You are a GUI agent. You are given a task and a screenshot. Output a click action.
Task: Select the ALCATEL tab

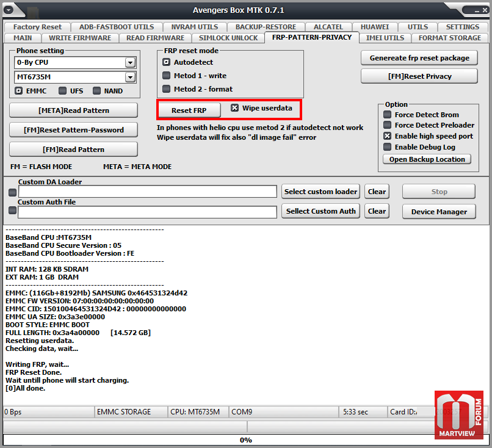(x=328, y=27)
